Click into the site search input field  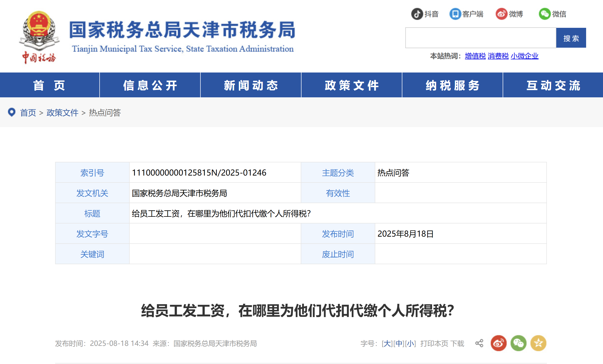[x=480, y=38]
